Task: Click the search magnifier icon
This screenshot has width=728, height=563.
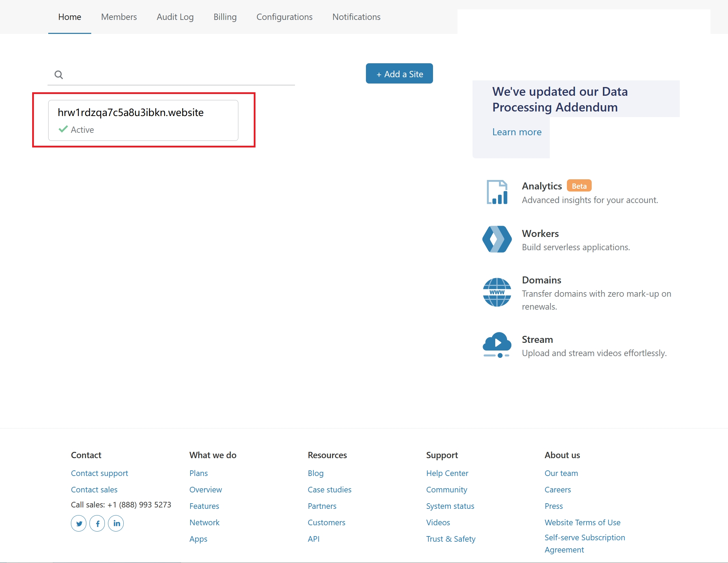Action: tap(59, 74)
